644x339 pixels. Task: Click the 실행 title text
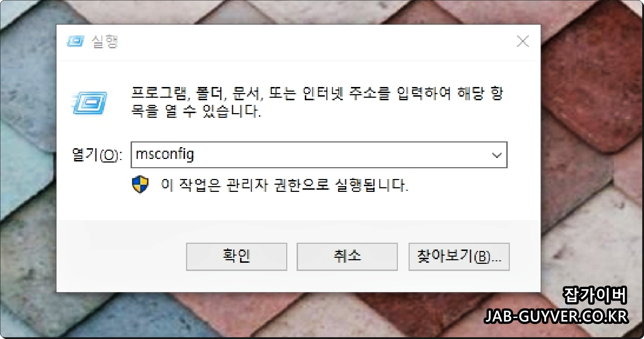click(104, 42)
